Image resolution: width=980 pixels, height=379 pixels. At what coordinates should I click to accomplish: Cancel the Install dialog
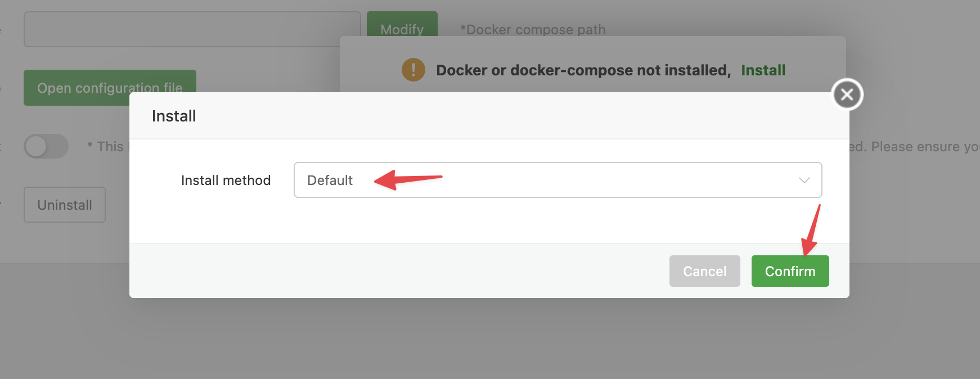click(x=704, y=271)
